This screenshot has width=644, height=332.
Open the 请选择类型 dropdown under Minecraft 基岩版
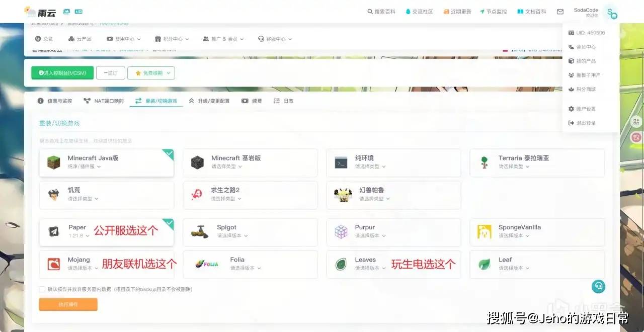227,167
